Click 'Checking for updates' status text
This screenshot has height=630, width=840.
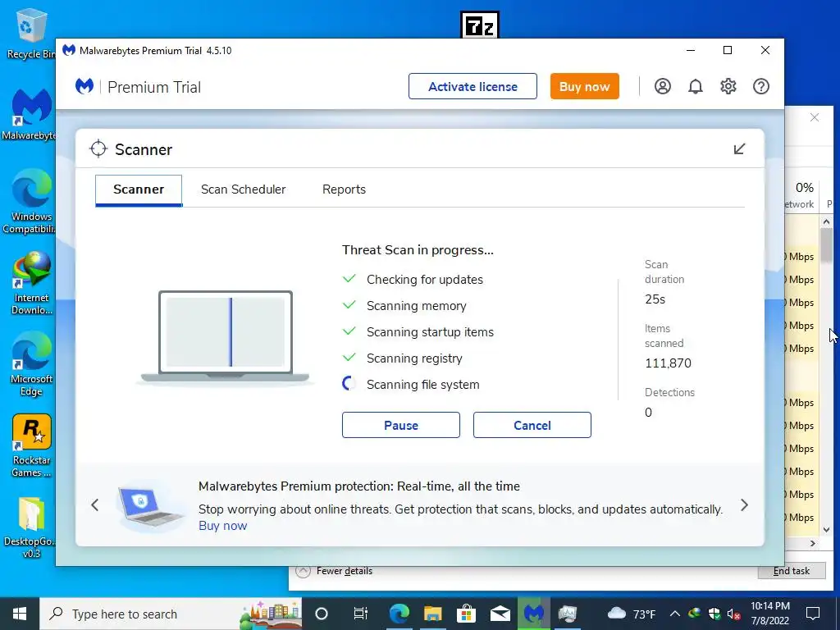coord(425,280)
